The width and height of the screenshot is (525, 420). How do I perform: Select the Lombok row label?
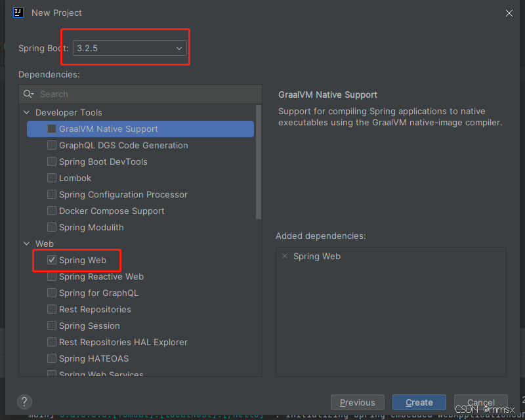[75, 178]
